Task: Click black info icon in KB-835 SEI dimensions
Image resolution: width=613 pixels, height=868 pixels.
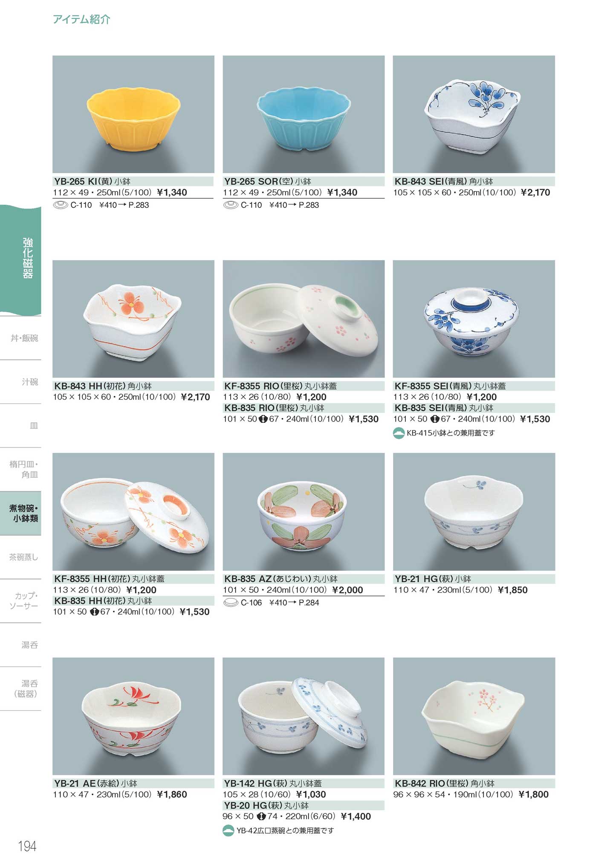Action: pyautogui.click(x=435, y=419)
